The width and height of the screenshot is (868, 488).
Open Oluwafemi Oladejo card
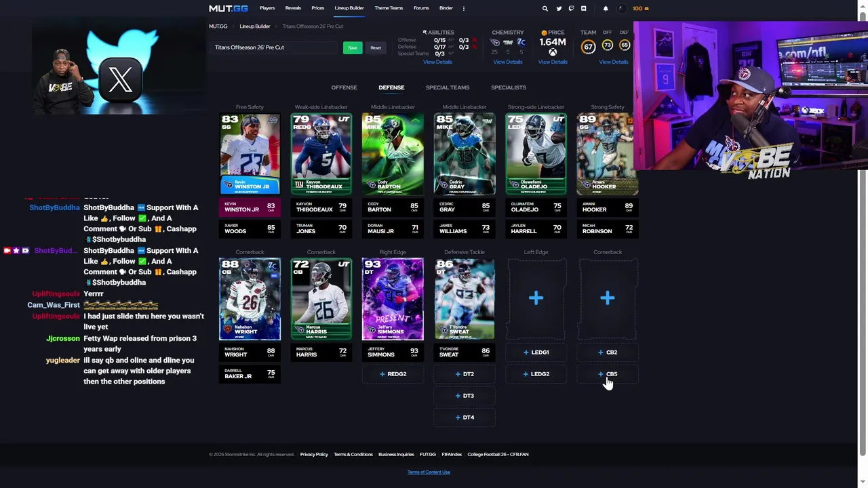pos(536,154)
